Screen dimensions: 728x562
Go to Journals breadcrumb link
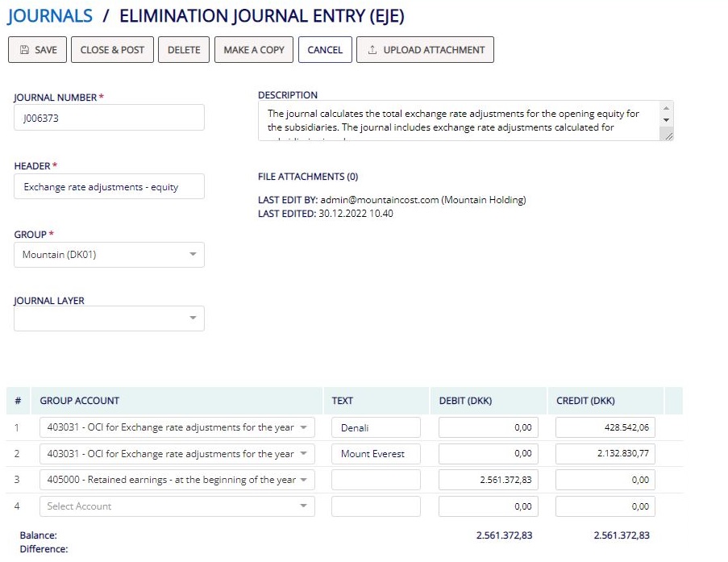(x=50, y=16)
